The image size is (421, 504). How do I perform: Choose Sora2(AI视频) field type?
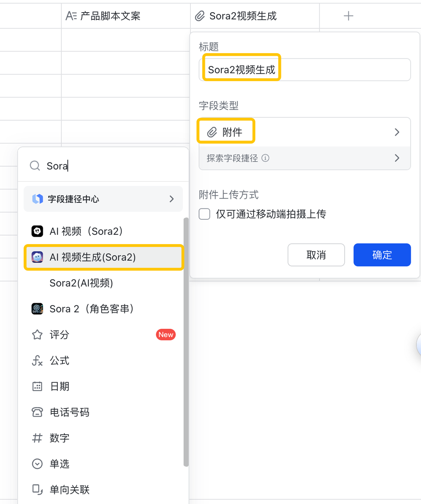pos(103,283)
